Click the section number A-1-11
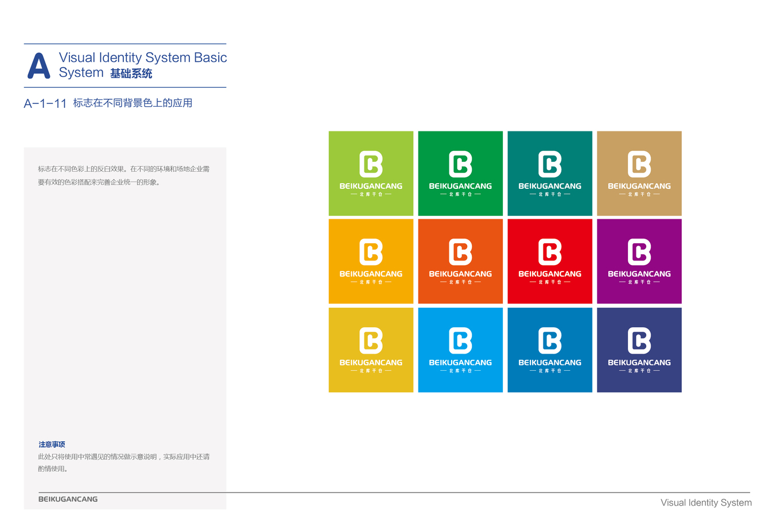This screenshot has width=784, height=532. pyautogui.click(x=45, y=104)
